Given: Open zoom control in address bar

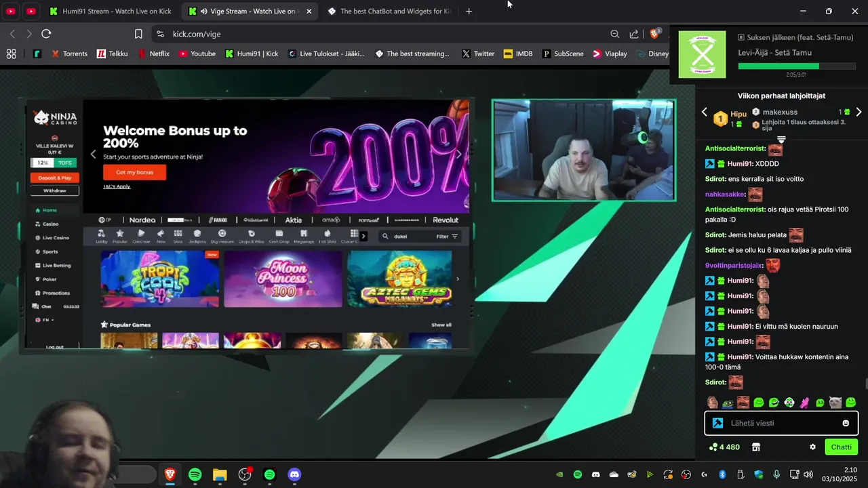Looking at the screenshot, I should click(x=614, y=34).
